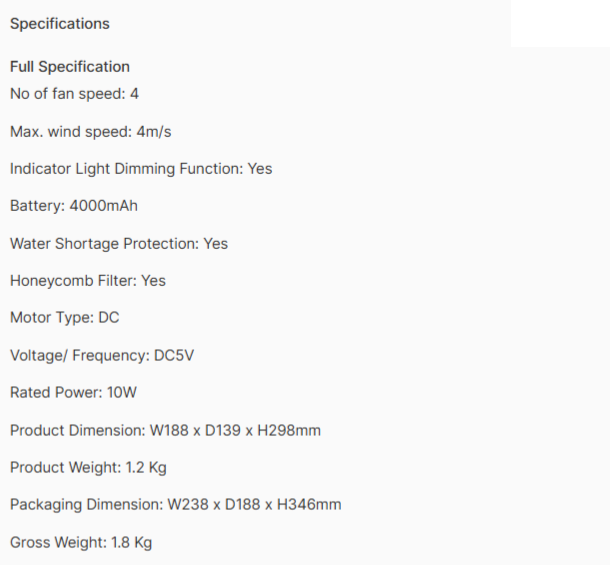Select Voltage/ Frequency: DC5V text
This screenshot has width=610, height=565.
[102, 355]
